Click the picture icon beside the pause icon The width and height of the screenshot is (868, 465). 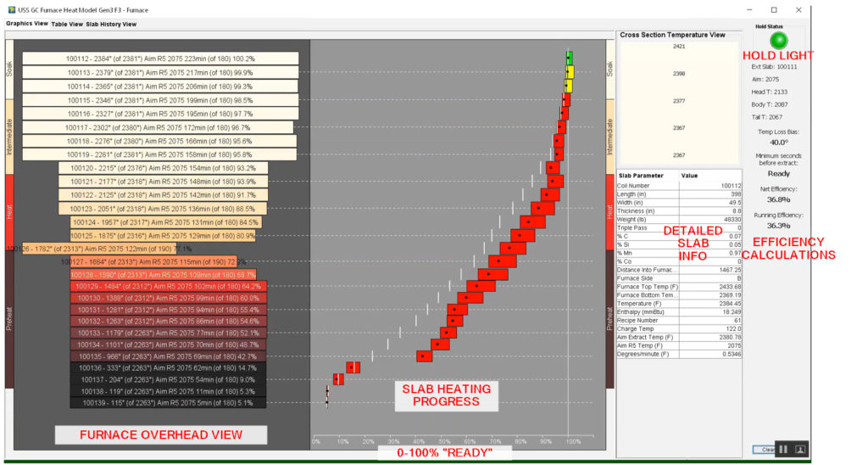point(800,450)
